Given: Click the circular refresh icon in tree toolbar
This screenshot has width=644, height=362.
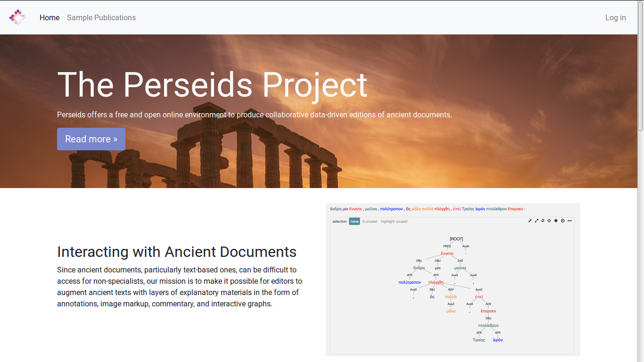Looking at the screenshot, I should (x=543, y=221).
